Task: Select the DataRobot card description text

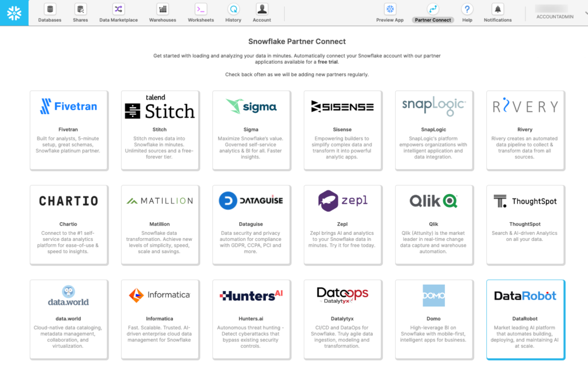Action: (x=525, y=337)
